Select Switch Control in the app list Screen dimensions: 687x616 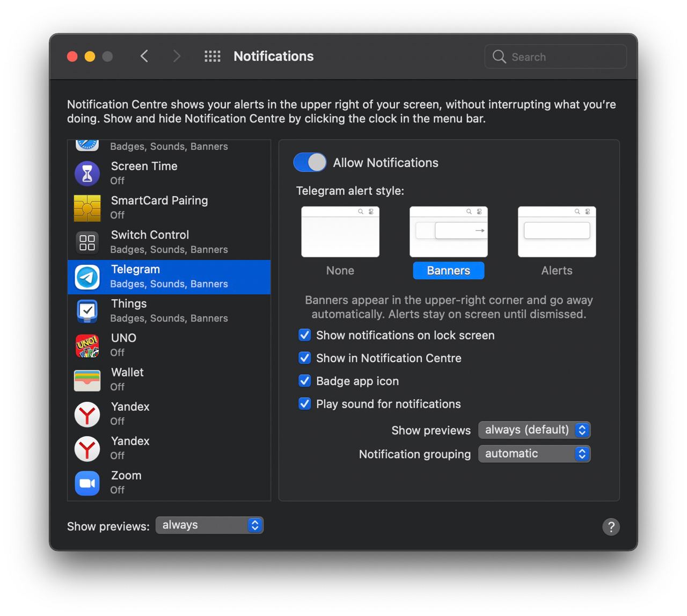pos(169,242)
